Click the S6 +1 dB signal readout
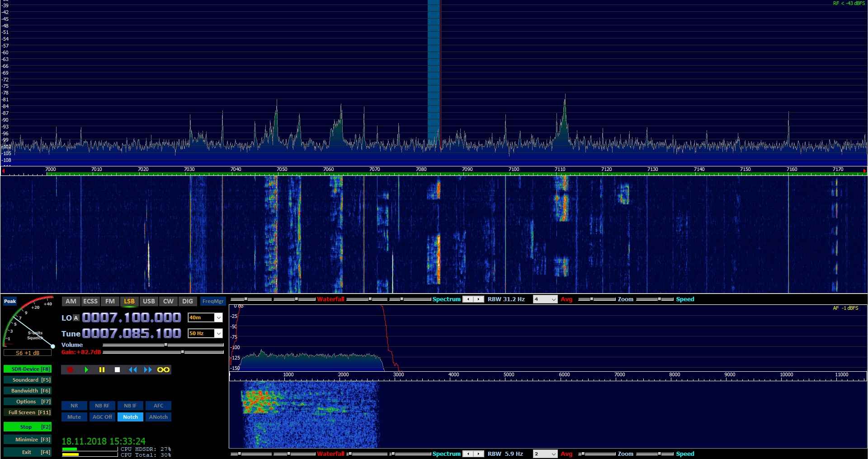This screenshot has width=868, height=459. tap(28, 353)
